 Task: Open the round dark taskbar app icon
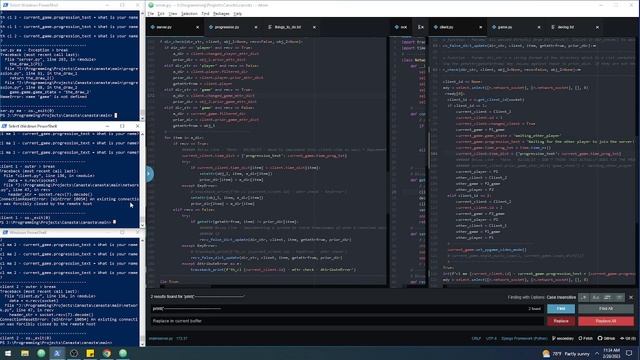[74, 353]
